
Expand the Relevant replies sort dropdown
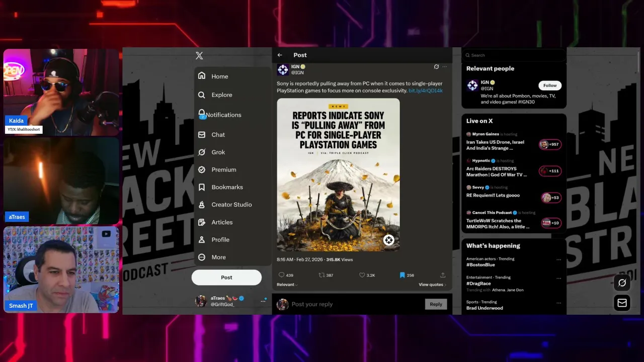pos(287,285)
